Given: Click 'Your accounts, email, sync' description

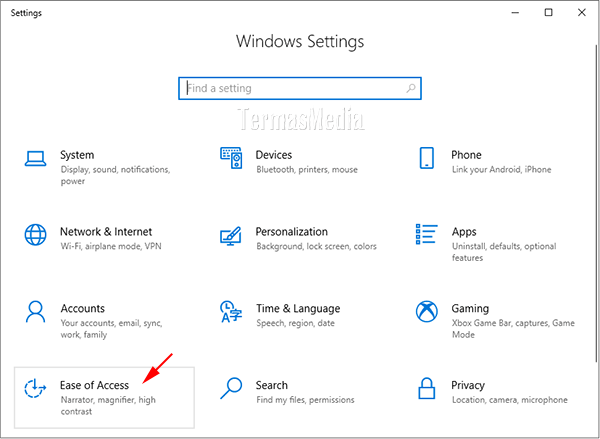Looking at the screenshot, I should tap(111, 329).
